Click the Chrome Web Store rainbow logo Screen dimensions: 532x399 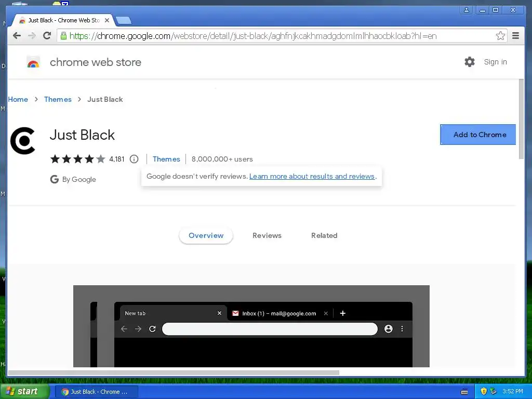pyautogui.click(x=33, y=62)
